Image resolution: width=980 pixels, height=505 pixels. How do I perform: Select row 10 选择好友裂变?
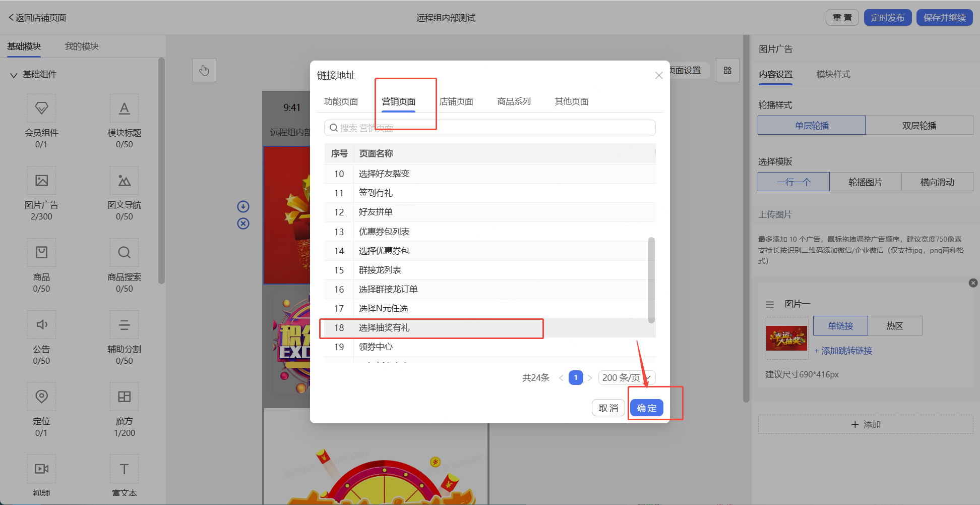[x=490, y=174]
